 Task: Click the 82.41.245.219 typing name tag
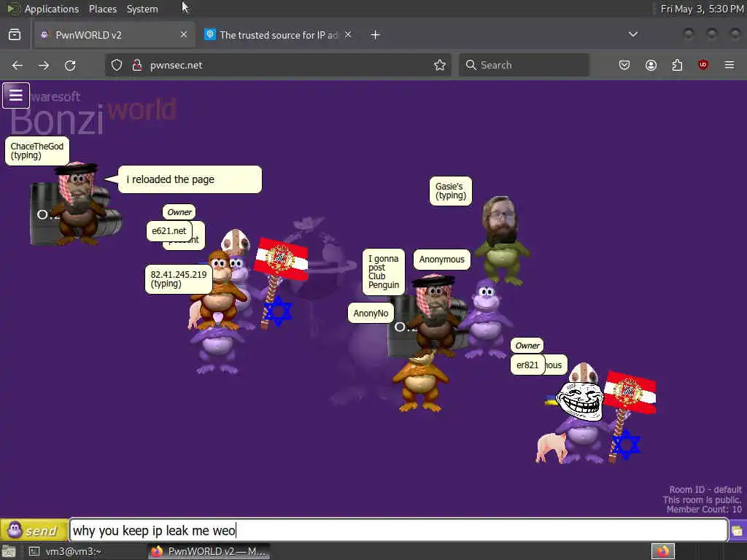click(x=179, y=279)
